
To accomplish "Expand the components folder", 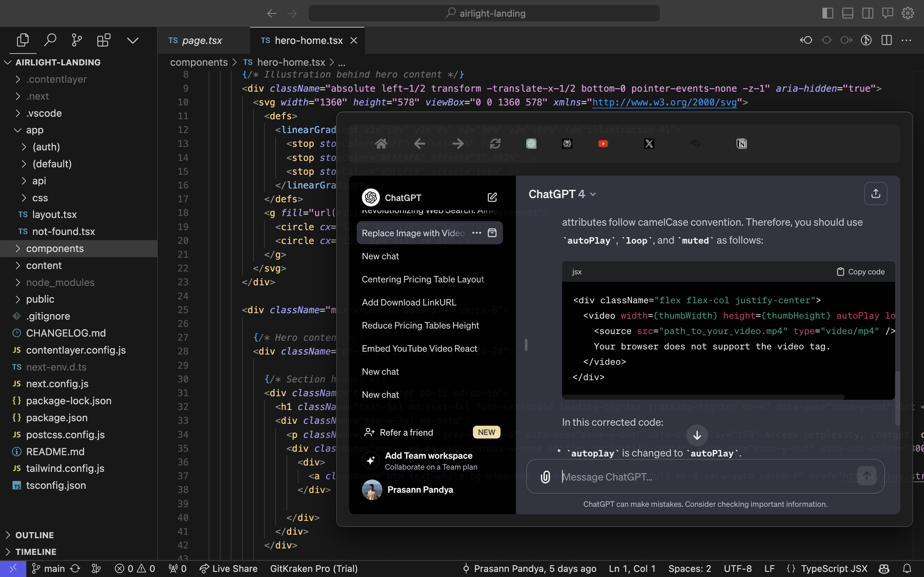I will click(x=55, y=248).
